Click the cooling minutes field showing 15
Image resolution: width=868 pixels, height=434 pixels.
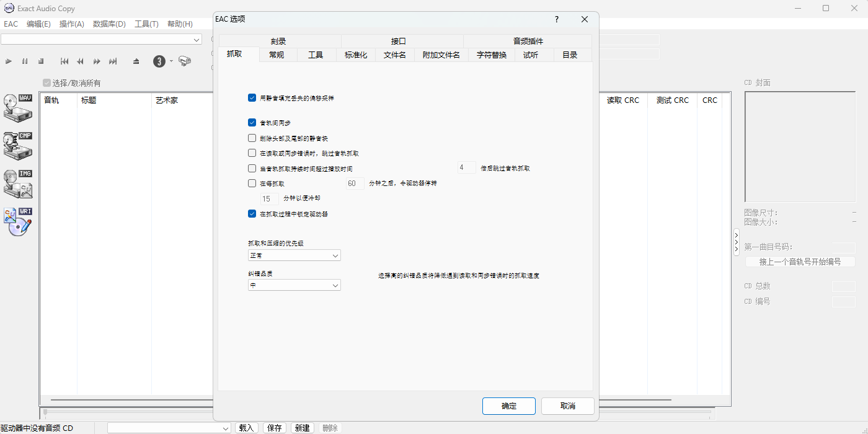(x=270, y=199)
